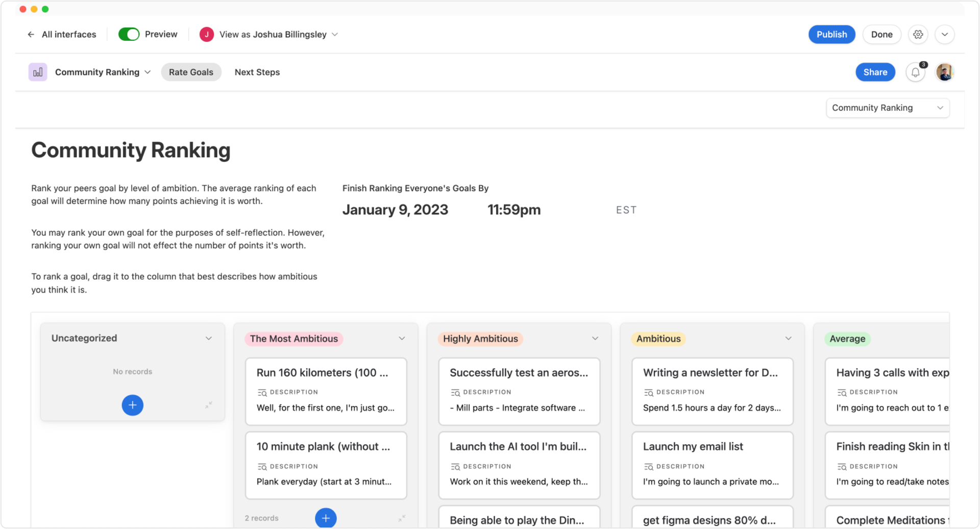
Task: Add a record to The Most Ambitious column
Action: [326, 518]
